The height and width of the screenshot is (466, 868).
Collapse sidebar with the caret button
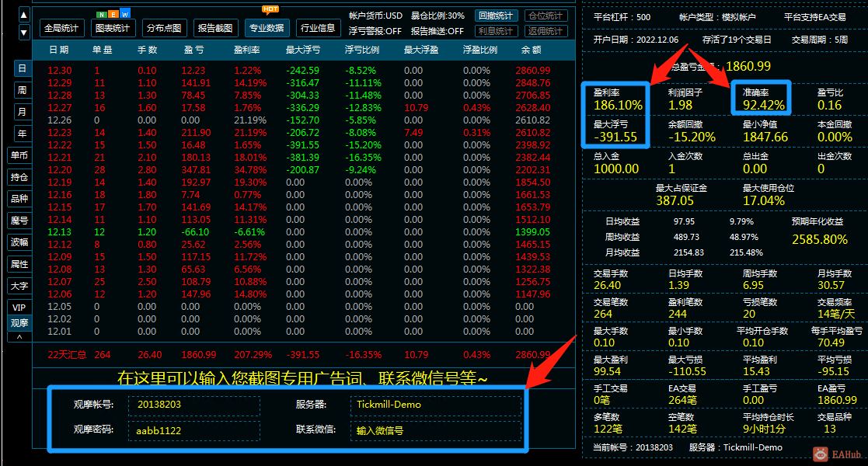tap(19, 337)
